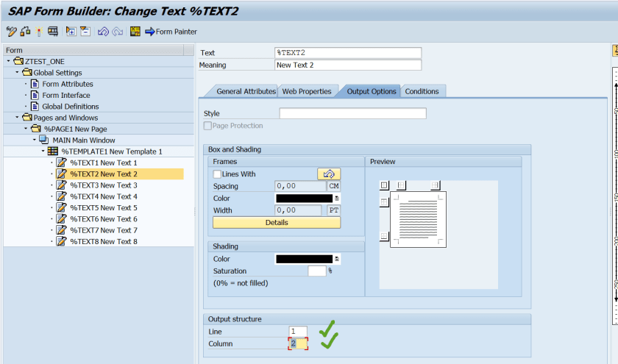Collapse the ZTEST_ONE form root node
The height and width of the screenshot is (364, 618).
point(8,61)
